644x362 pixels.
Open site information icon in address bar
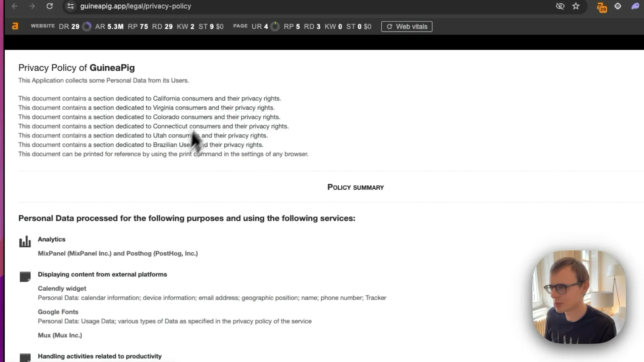(70, 6)
